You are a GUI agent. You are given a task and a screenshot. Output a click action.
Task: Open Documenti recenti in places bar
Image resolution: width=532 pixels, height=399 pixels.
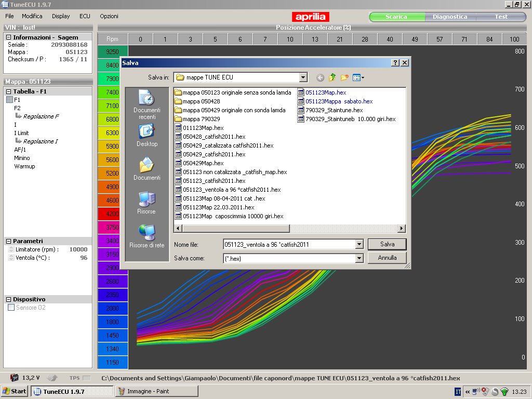point(147,104)
